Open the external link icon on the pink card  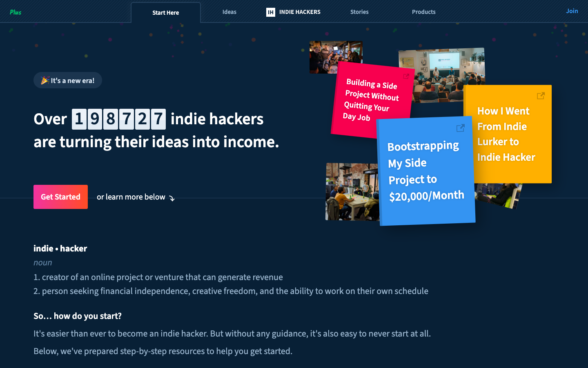406,76
